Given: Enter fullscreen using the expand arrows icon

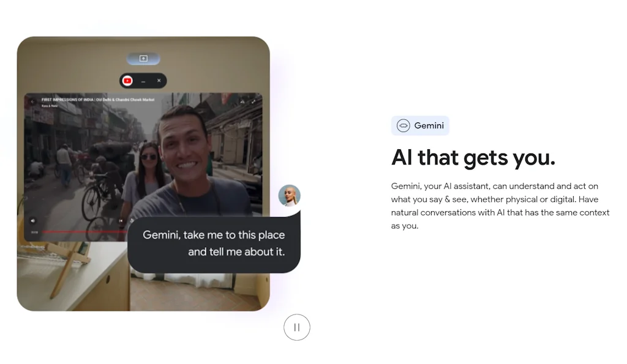Looking at the screenshot, I should click(253, 100).
